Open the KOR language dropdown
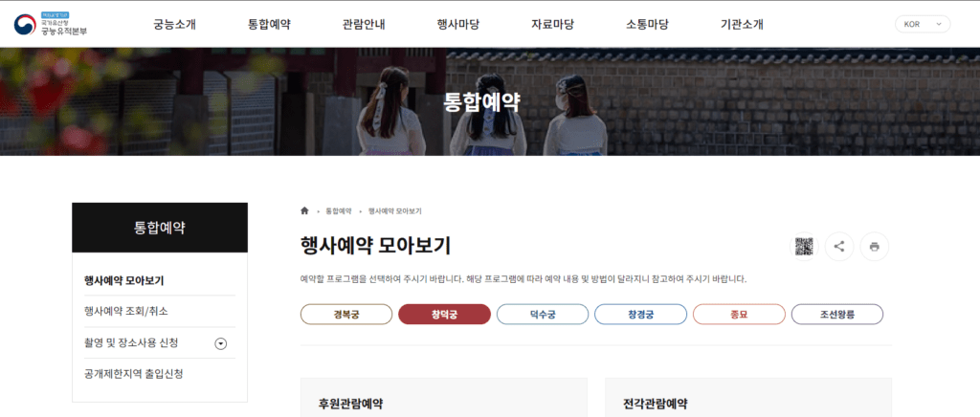Screen dimensions: 980x417 923,24
